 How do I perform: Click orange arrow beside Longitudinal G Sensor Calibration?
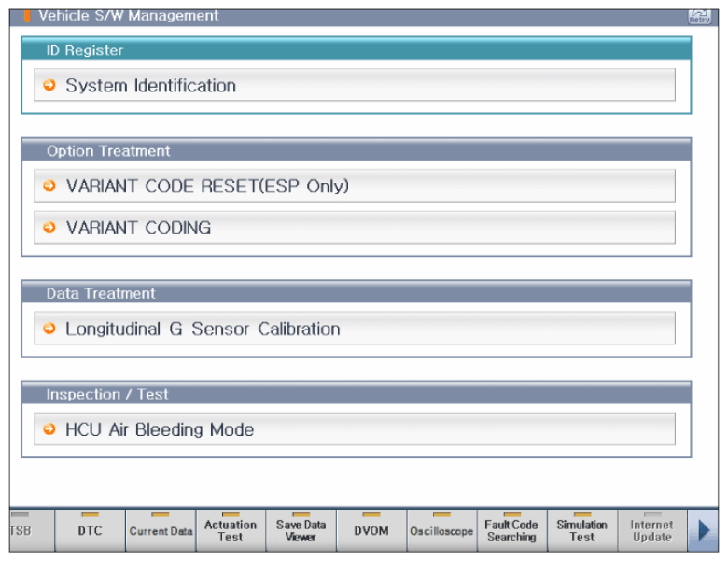[49, 329]
